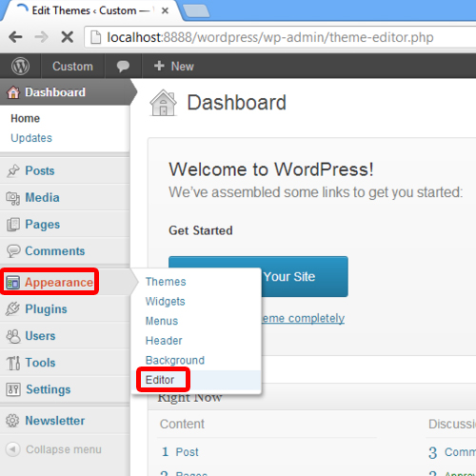
Task: Open the Newsletter menu
Action: (x=65, y=421)
